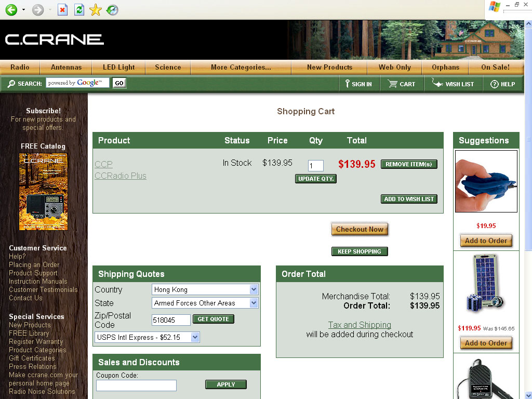Open the Cart icon in header

(393, 84)
